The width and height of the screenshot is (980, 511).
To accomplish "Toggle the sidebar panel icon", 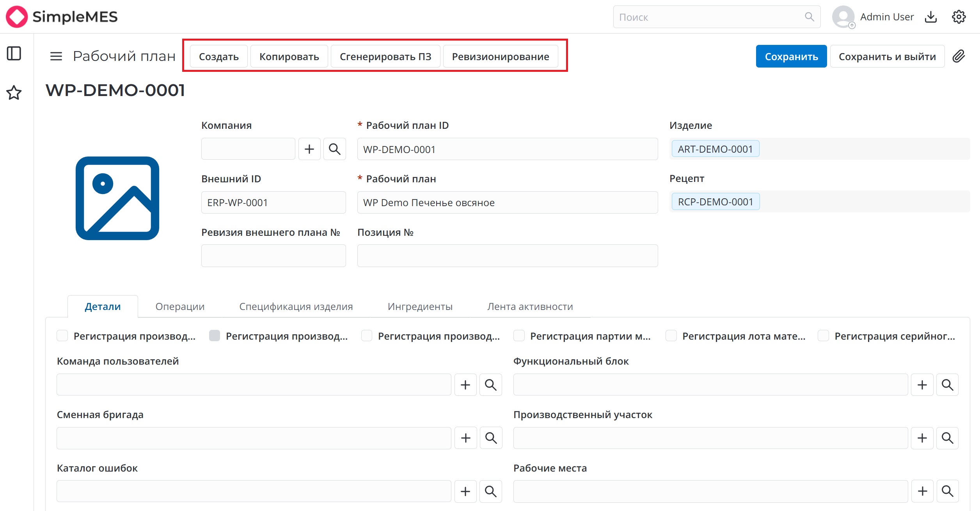I will (x=14, y=53).
